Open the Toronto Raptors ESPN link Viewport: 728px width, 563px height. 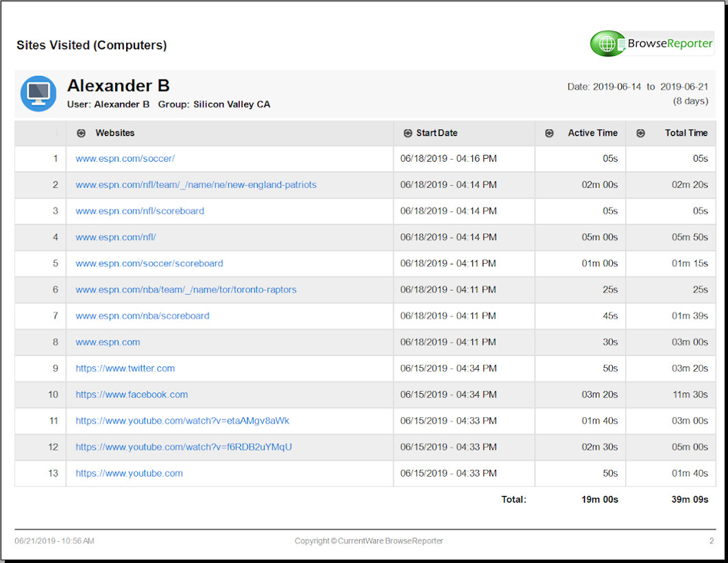click(186, 290)
